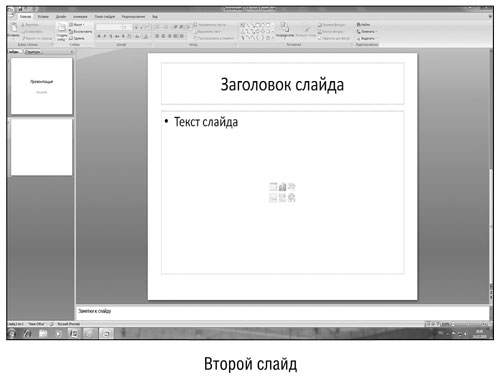Toggle underline formatting
The width and height of the screenshot is (500, 376).
pyautogui.click(x=111, y=36)
